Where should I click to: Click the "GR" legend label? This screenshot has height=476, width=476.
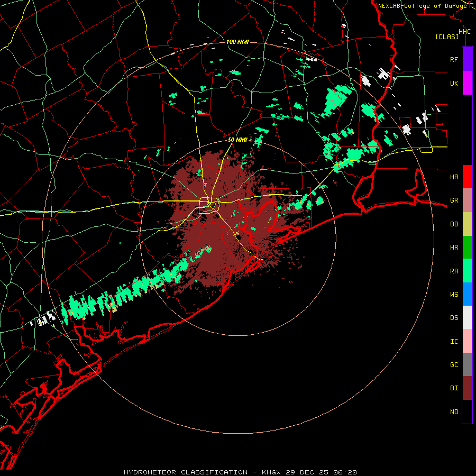[x=454, y=200]
